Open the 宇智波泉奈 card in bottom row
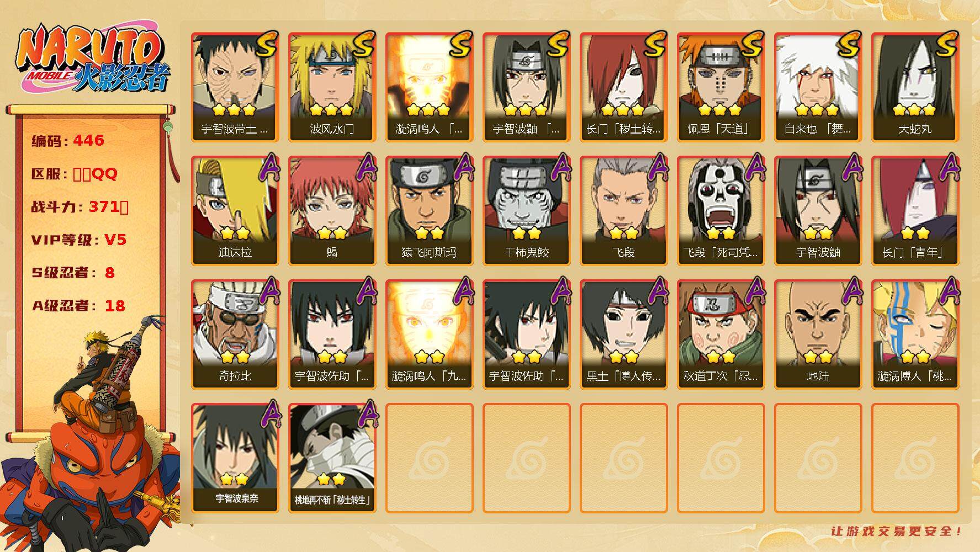This screenshot has width=980, height=552. point(235,458)
